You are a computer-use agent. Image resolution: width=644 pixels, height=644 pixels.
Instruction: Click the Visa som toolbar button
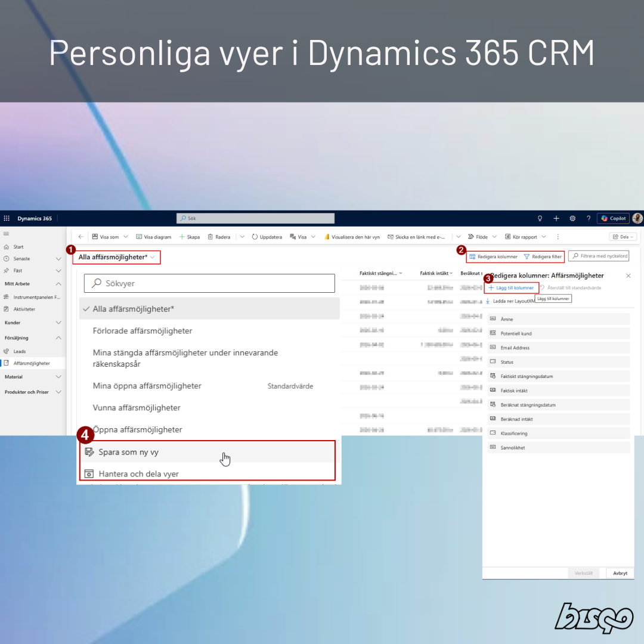106,237
